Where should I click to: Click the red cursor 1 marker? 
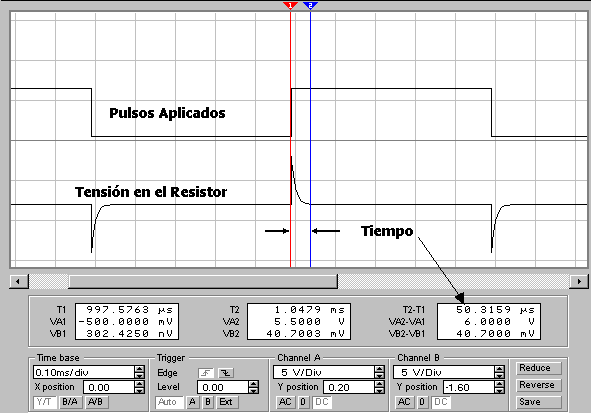(290, 5)
